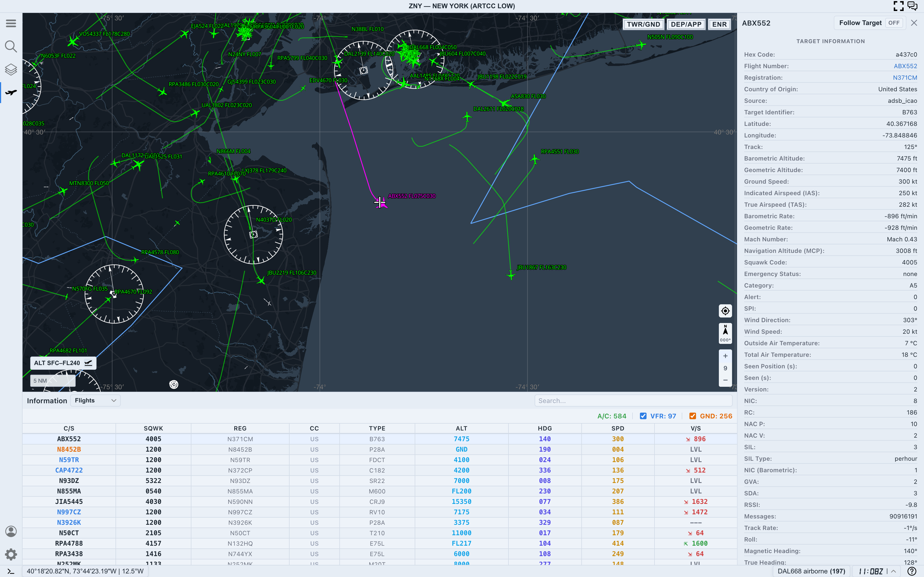
Task: Zoom in with the plus map button
Action: (x=725, y=356)
